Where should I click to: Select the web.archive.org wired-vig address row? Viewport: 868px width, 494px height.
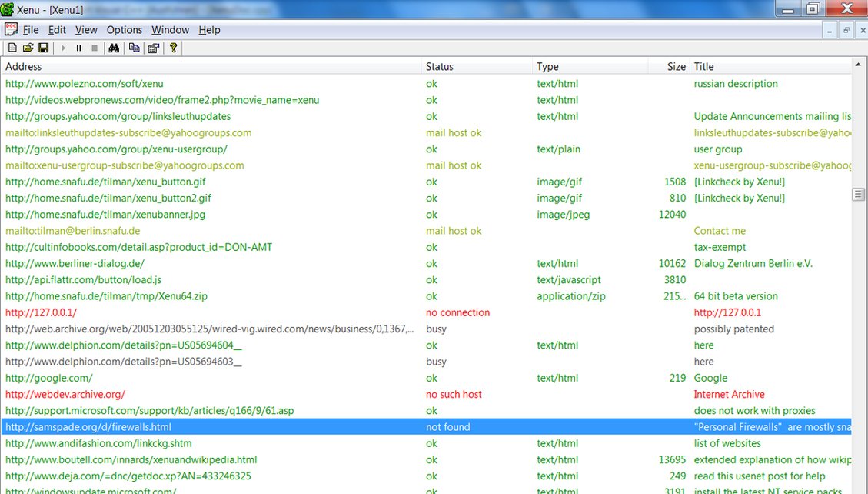426,329
